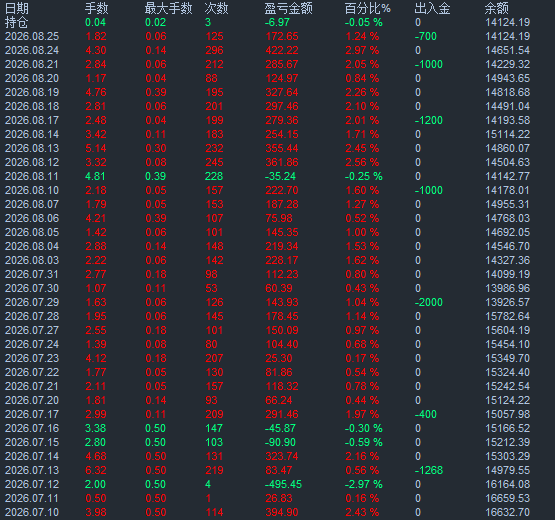Click 持仓 loss value -6.97

pyautogui.click(x=277, y=22)
